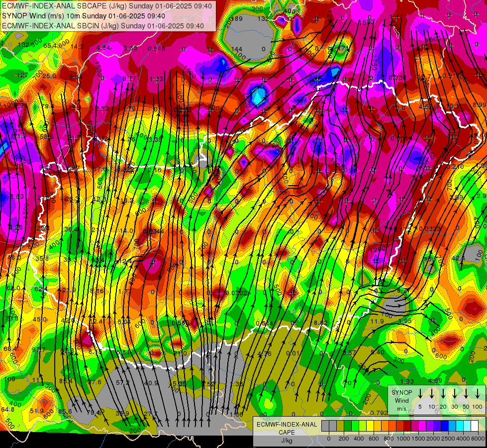Screen dimensions: 487x448
Task: Click the 57.2 value on the map
Action: point(123,382)
